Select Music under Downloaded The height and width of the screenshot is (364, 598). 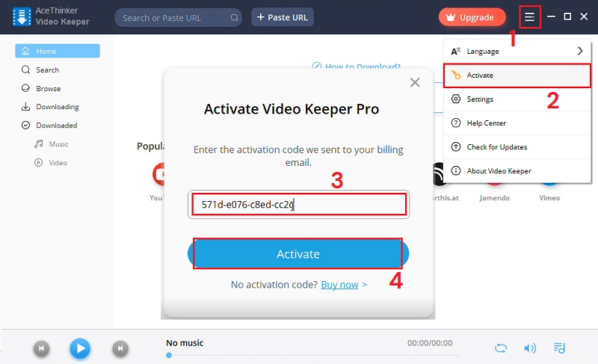point(58,144)
